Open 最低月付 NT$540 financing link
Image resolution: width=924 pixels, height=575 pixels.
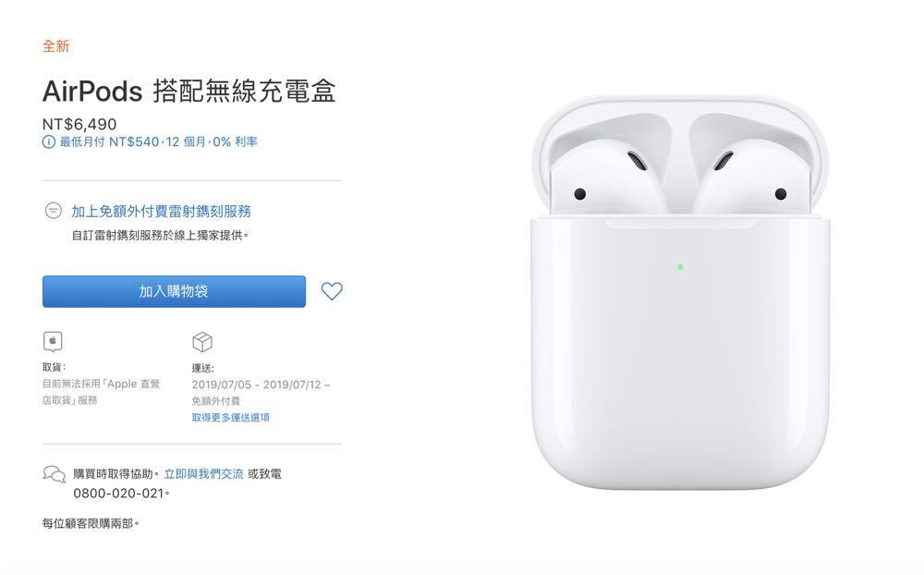coord(159,142)
